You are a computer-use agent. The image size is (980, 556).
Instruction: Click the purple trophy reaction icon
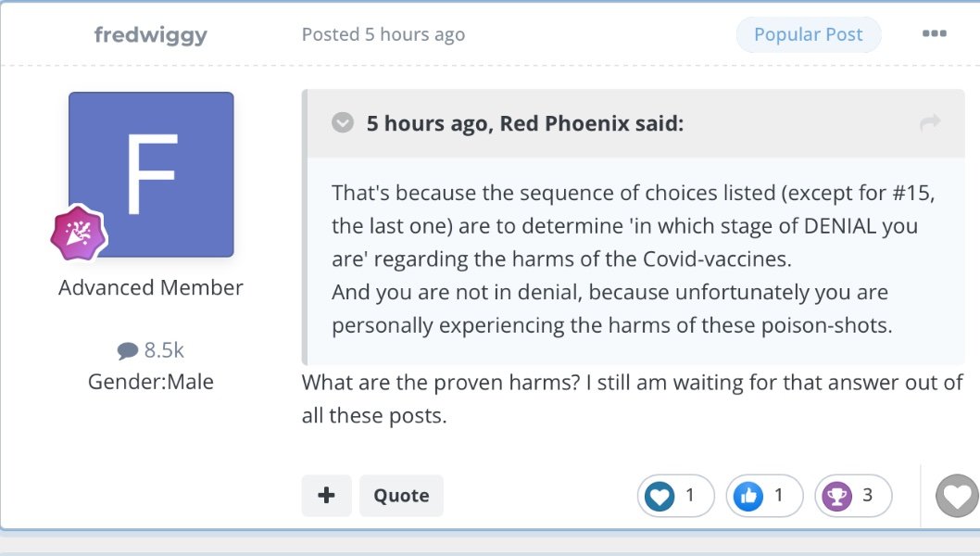pos(836,497)
